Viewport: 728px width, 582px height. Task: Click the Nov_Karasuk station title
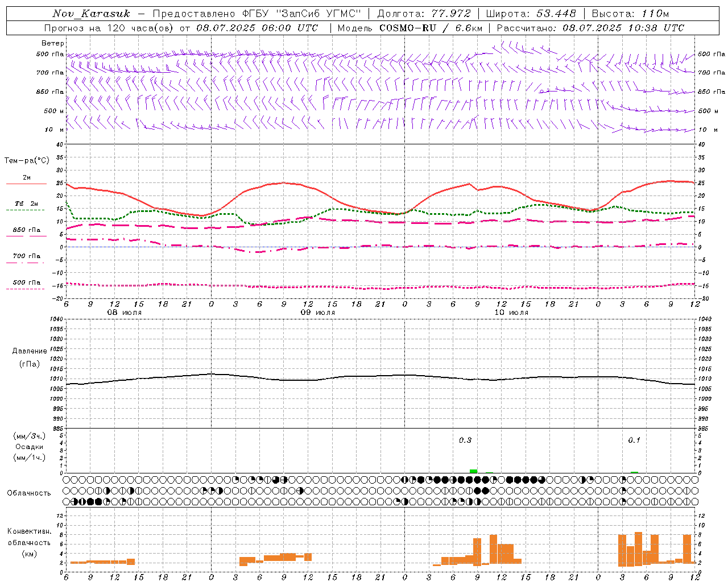[x=91, y=14]
